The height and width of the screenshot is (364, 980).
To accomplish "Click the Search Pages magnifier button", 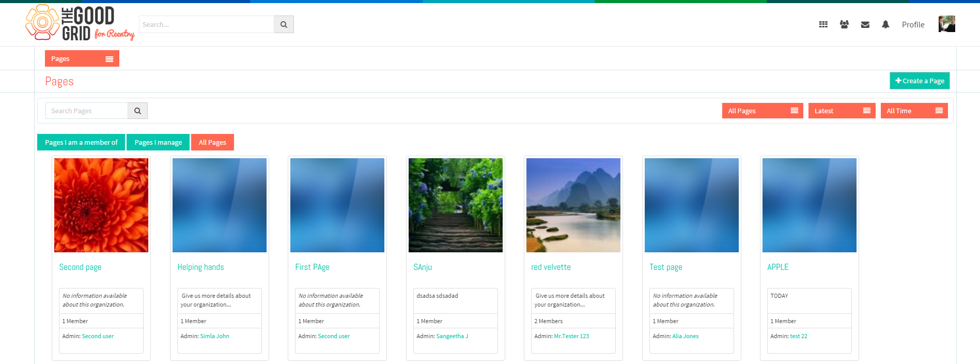I will (137, 111).
